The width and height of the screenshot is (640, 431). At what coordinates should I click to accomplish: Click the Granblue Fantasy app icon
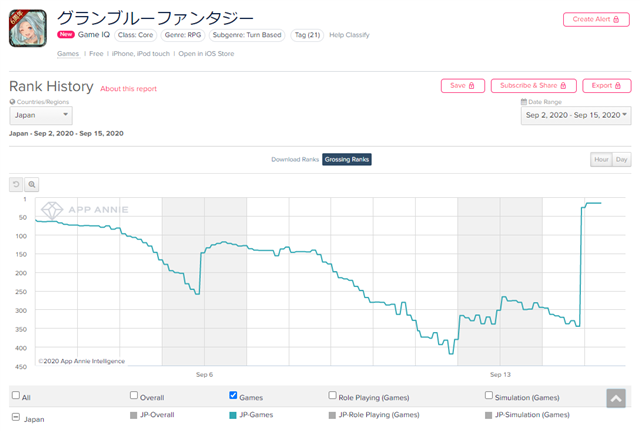pyautogui.click(x=28, y=28)
